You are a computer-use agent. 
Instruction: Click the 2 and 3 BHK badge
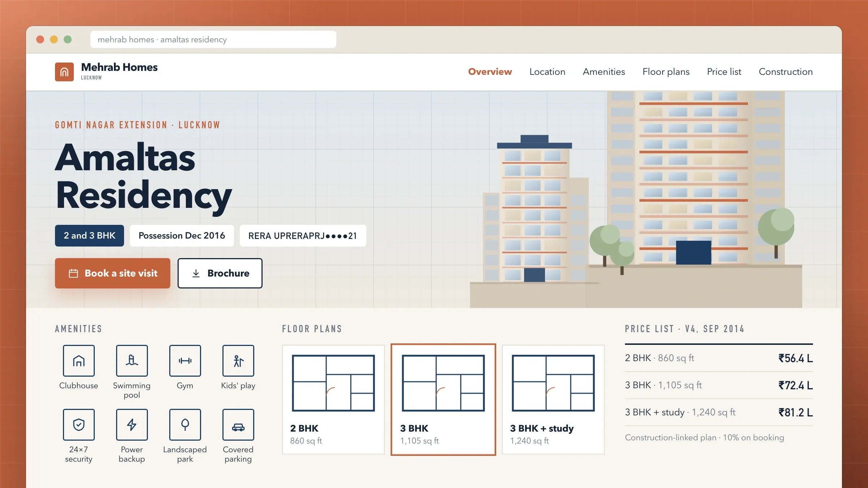coord(89,236)
